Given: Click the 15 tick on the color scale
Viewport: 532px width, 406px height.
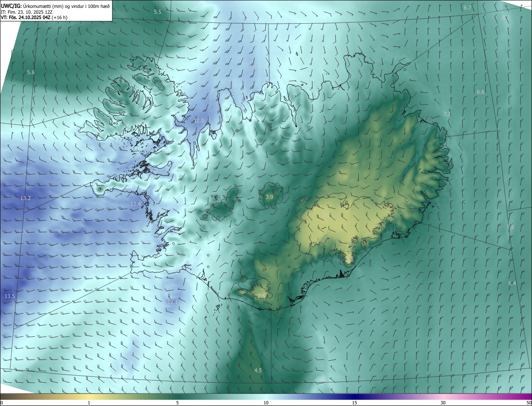Looking at the screenshot, I should pyautogui.click(x=355, y=403).
